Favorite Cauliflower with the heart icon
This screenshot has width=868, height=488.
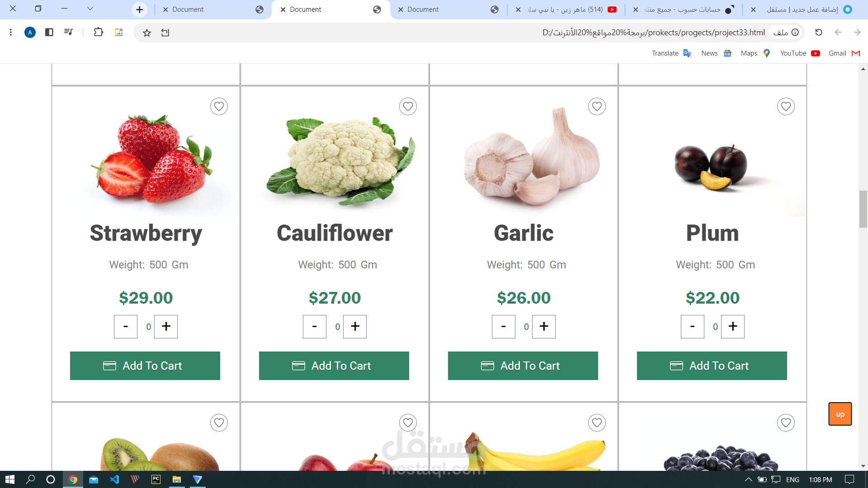click(408, 107)
